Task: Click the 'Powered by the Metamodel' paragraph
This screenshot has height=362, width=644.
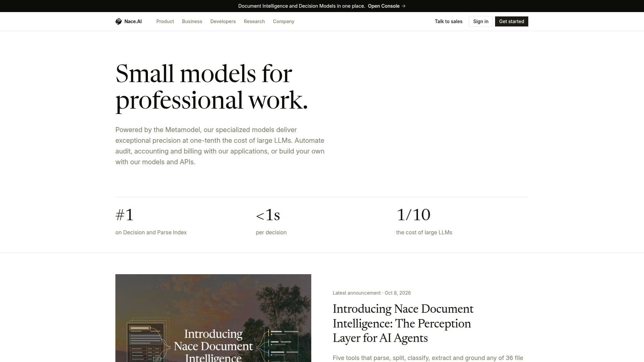Action: (220, 146)
